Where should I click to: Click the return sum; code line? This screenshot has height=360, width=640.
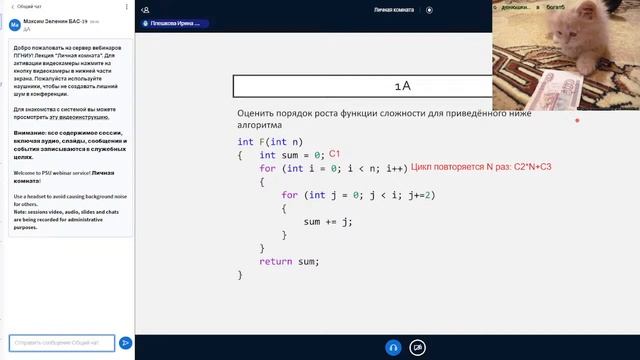click(x=289, y=261)
